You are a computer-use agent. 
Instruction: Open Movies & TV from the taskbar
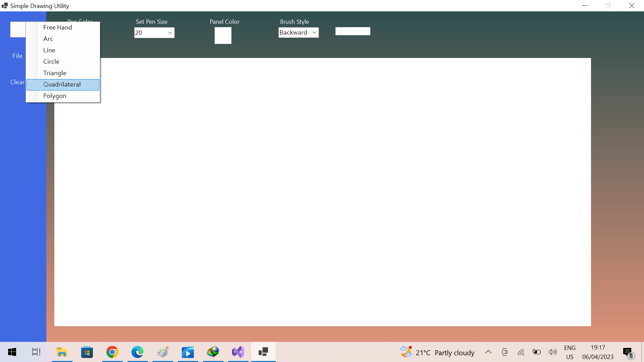pyautogui.click(x=188, y=352)
